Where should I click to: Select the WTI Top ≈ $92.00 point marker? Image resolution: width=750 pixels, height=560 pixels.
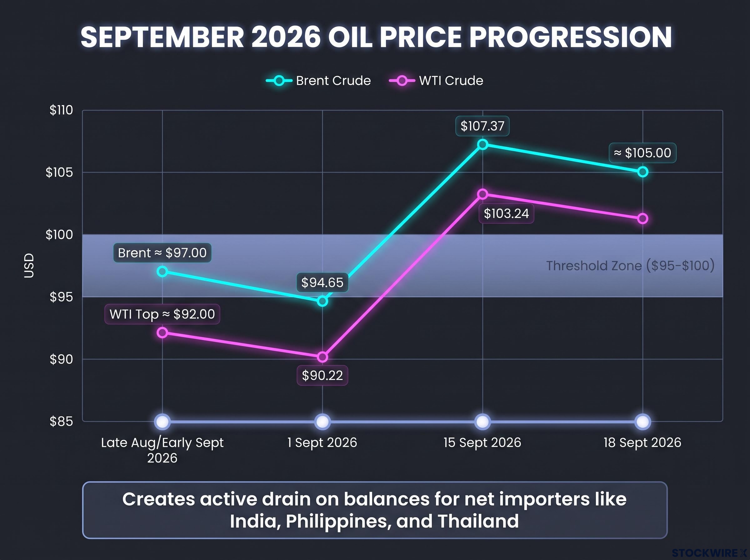[x=162, y=333]
